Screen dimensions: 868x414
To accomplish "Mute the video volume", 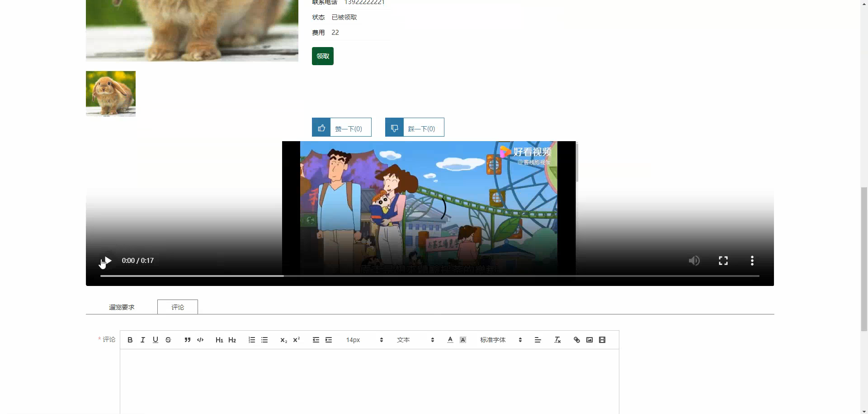I will tap(694, 261).
